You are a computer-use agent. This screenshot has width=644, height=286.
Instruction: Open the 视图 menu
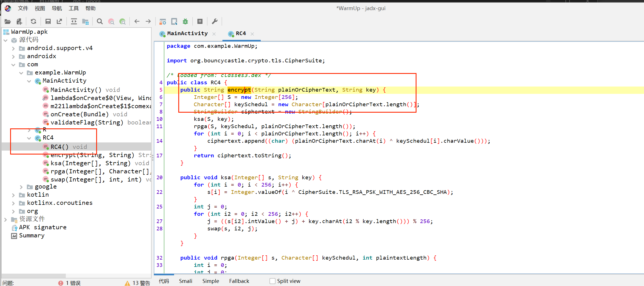tap(40, 8)
